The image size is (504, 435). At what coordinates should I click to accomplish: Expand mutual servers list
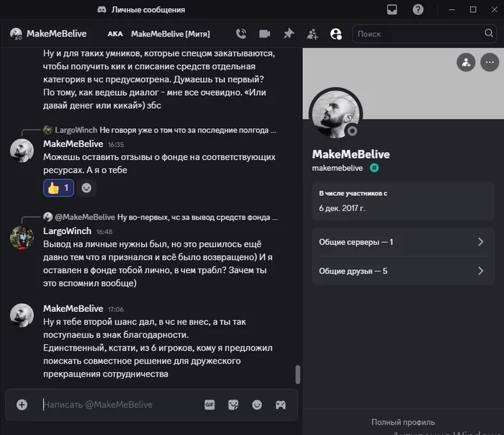coord(402,242)
